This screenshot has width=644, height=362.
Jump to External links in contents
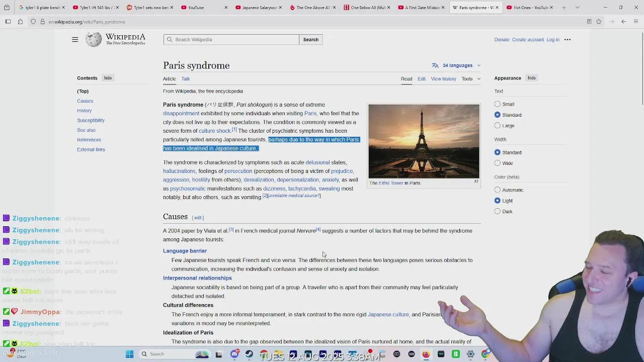tap(91, 150)
